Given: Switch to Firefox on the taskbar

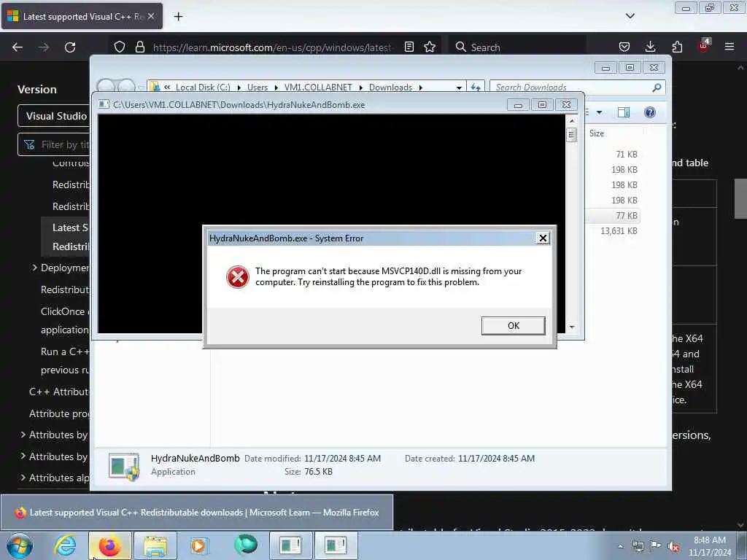Looking at the screenshot, I should tap(109, 545).
